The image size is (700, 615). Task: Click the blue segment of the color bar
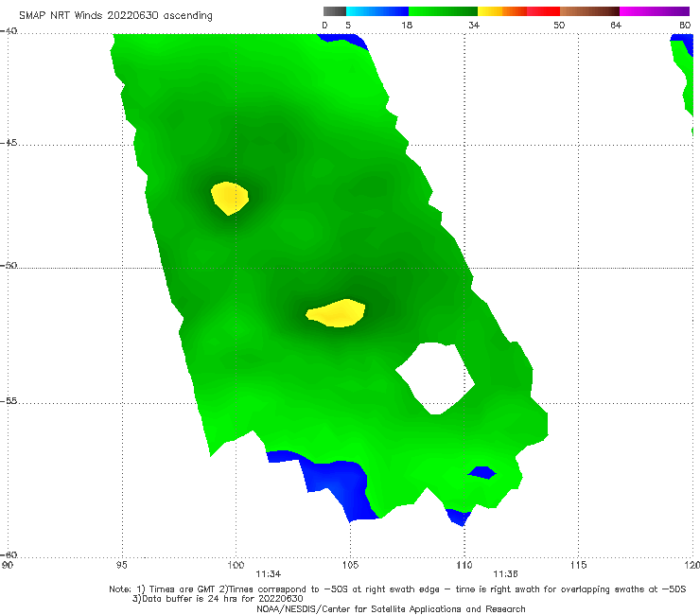pos(377,11)
